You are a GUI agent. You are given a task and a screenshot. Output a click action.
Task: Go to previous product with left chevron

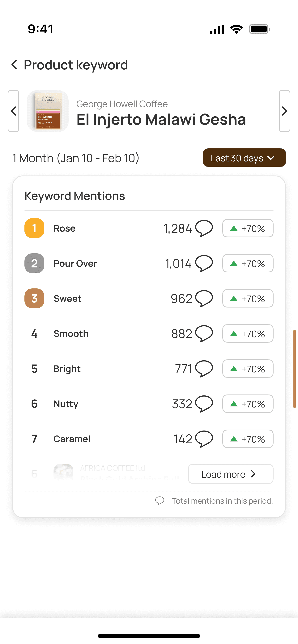coord(14,111)
